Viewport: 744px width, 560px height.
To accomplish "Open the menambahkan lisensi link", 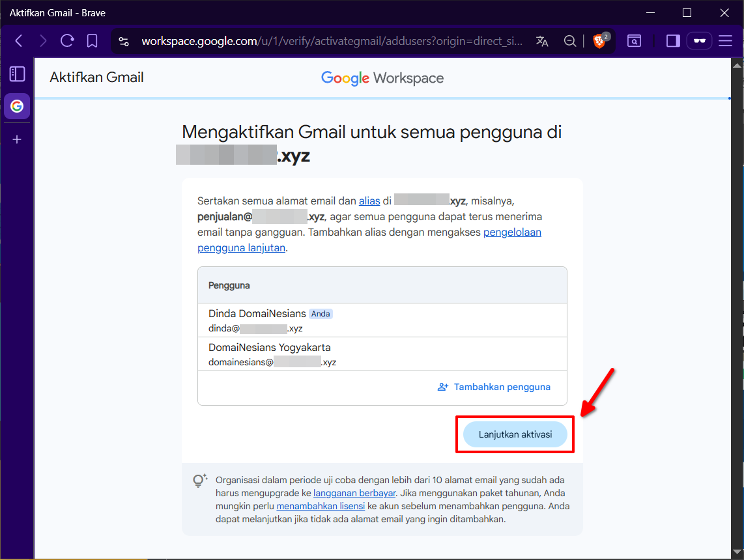I will point(321,506).
